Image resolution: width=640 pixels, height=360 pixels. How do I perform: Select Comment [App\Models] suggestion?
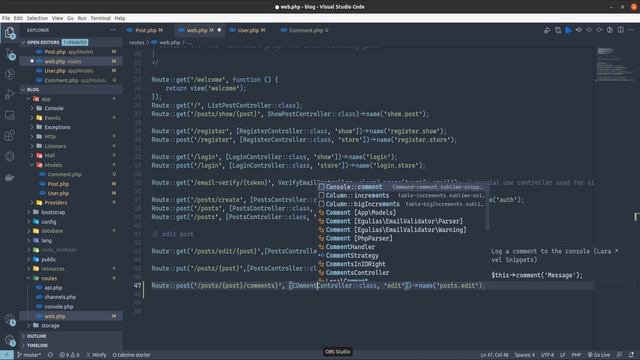(402, 213)
